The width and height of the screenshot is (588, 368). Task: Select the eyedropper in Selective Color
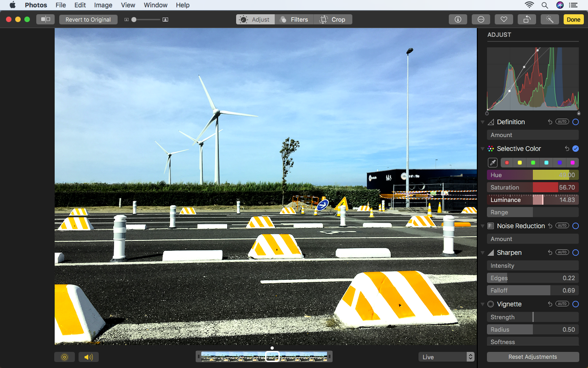click(492, 162)
